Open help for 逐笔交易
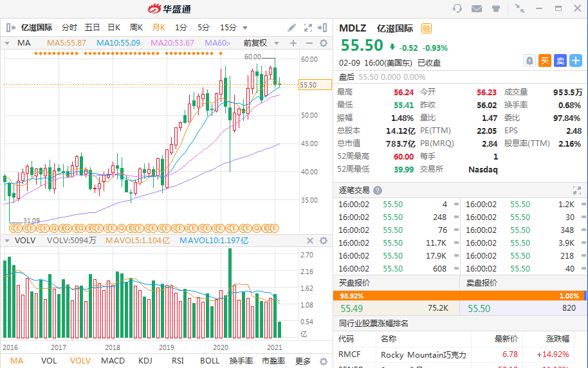 click(x=378, y=190)
